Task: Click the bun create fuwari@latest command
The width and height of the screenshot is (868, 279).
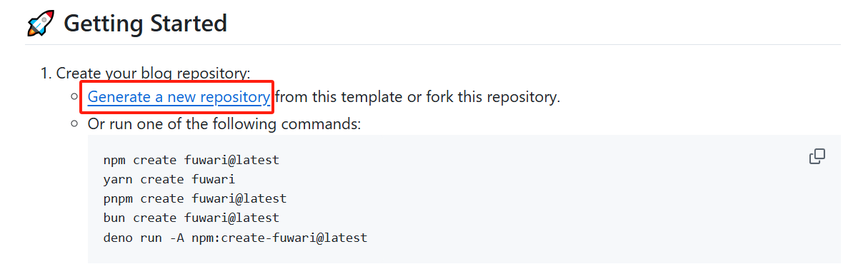Action: 191,218
